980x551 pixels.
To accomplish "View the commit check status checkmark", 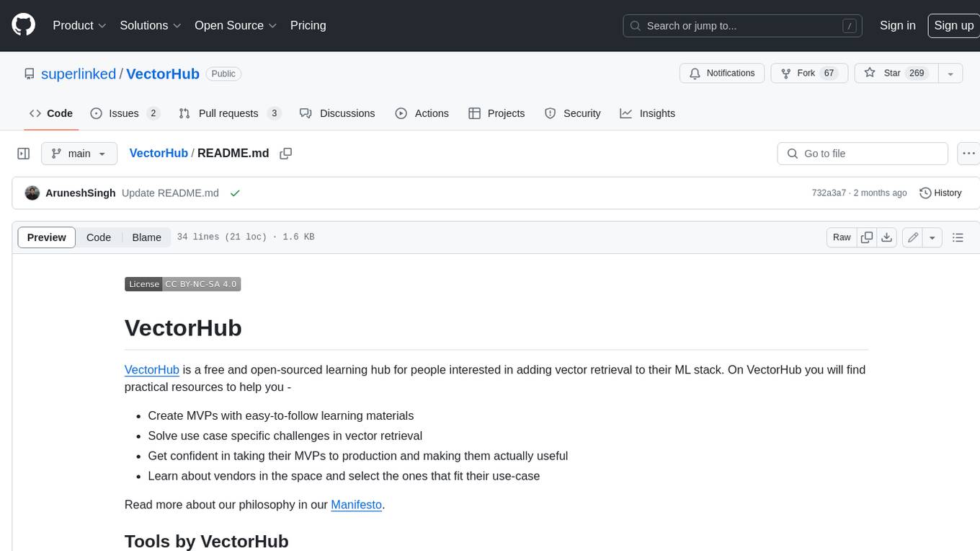I will click(235, 193).
